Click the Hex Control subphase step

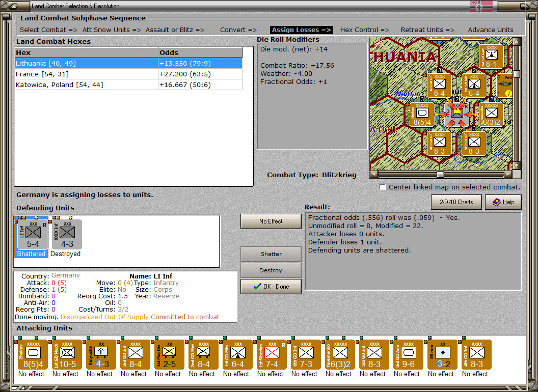click(364, 30)
